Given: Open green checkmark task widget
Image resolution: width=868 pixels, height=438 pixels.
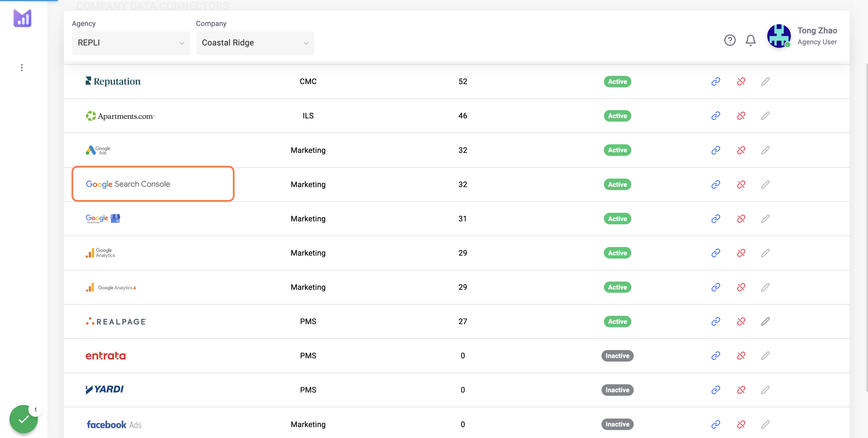Looking at the screenshot, I should point(24,419).
